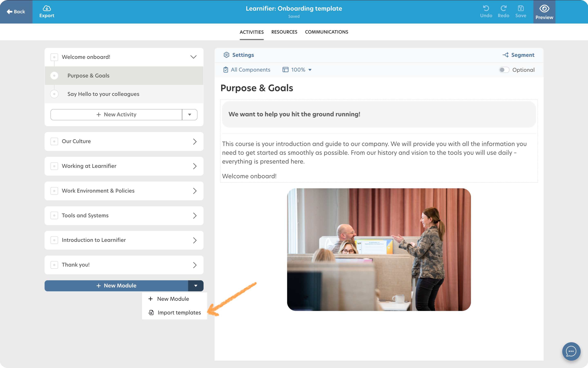The width and height of the screenshot is (588, 368).
Task: Open All Components clipboard
Action: point(247,70)
